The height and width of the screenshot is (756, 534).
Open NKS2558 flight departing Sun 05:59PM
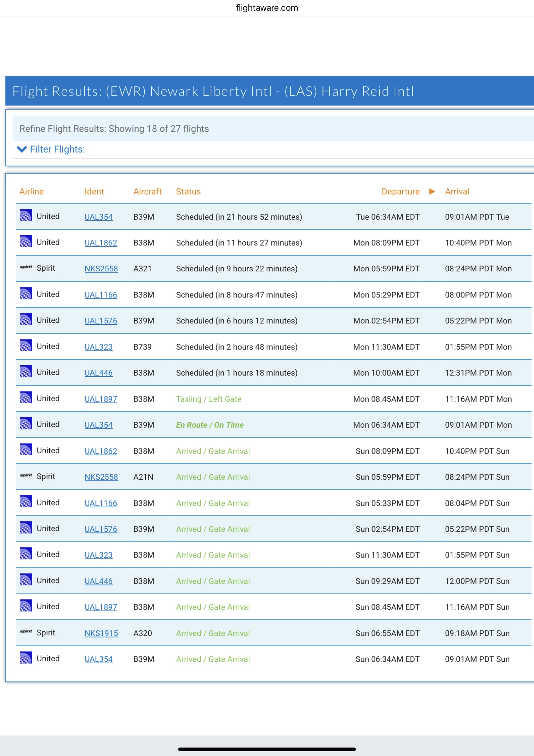click(x=101, y=477)
